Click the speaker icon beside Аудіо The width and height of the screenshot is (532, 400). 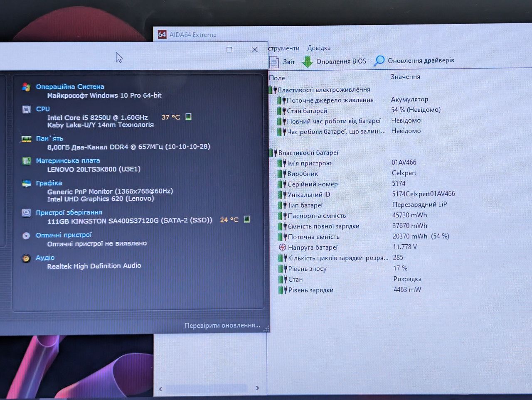[x=26, y=258]
